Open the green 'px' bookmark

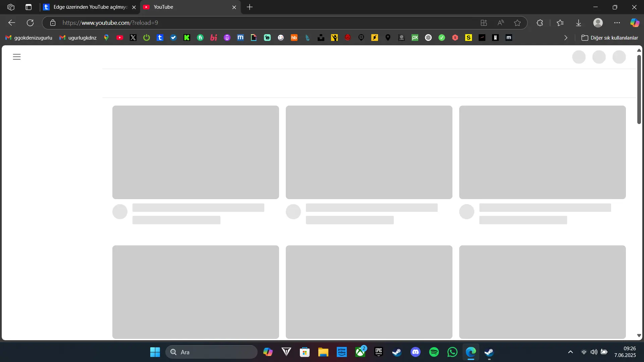pos(415,38)
